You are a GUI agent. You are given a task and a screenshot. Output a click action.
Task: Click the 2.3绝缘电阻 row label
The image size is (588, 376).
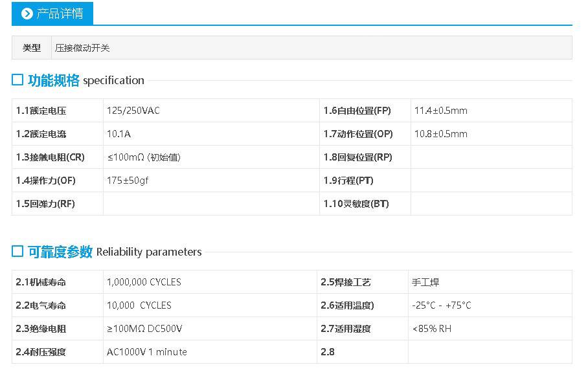(41, 329)
